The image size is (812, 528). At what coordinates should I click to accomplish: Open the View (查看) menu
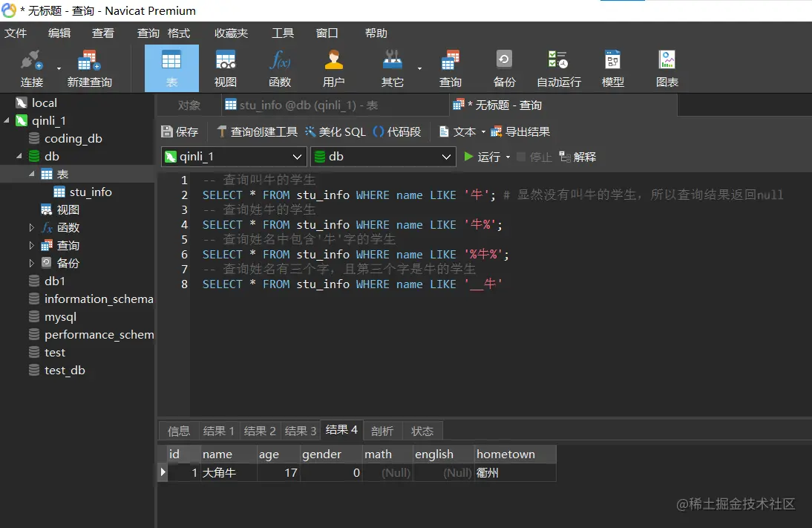103,33
